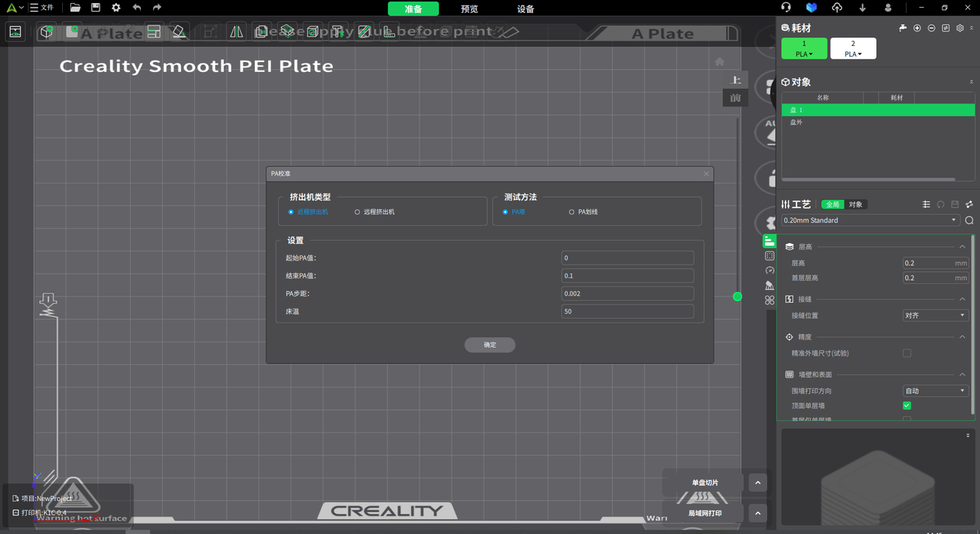The image size is (980, 534).
Task: Click the green layer slider handle
Action: pyautogui.click(x=737, y=296)
